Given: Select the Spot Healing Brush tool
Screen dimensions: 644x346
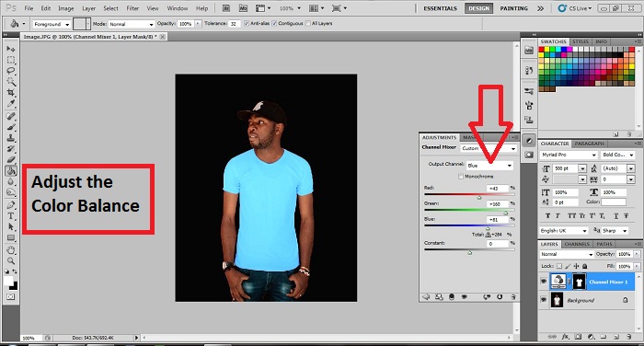Looking at the screenshot, I should pyautogui.click(x=11, y=116).
